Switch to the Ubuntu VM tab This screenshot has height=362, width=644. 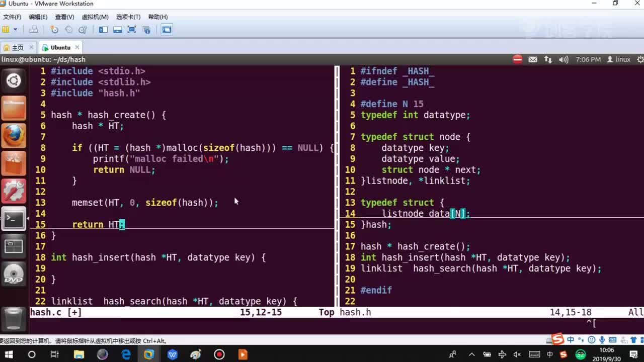pyautogui.click(x=60, y=48)
